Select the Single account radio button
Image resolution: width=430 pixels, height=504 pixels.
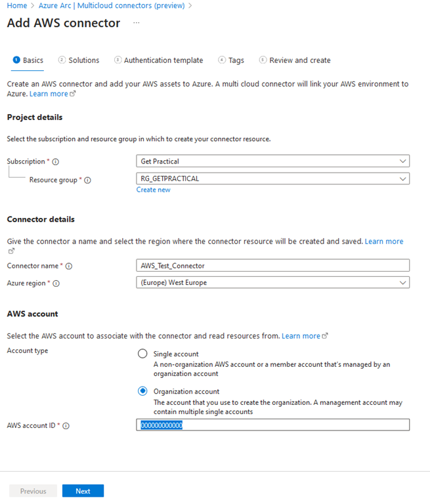(142, 354)
